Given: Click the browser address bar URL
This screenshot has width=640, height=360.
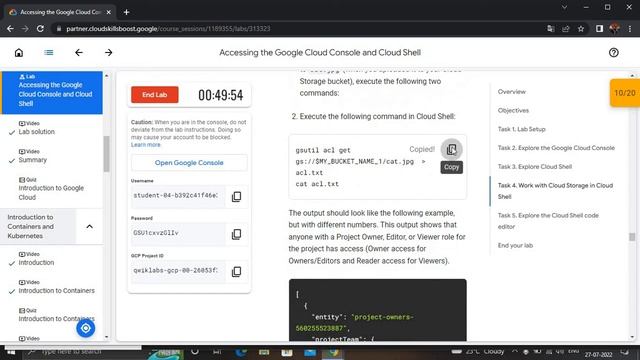Looking at the screenshot, I should (168, 29).
